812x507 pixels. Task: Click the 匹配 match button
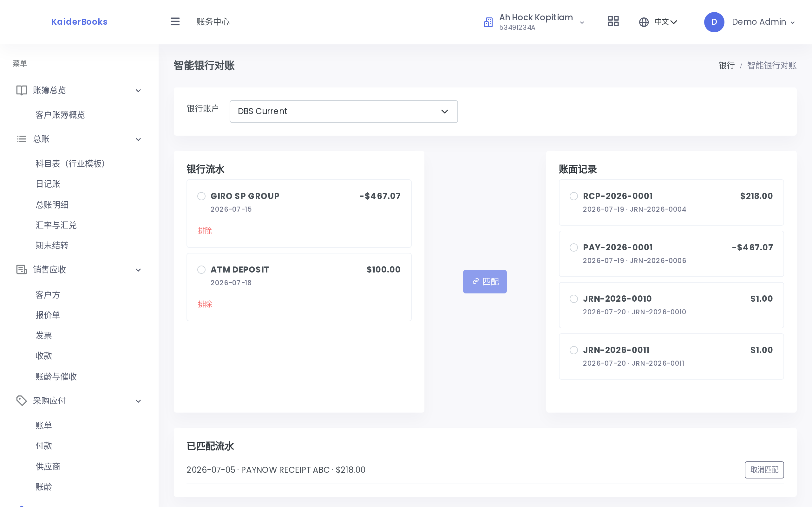click(485, 282)
